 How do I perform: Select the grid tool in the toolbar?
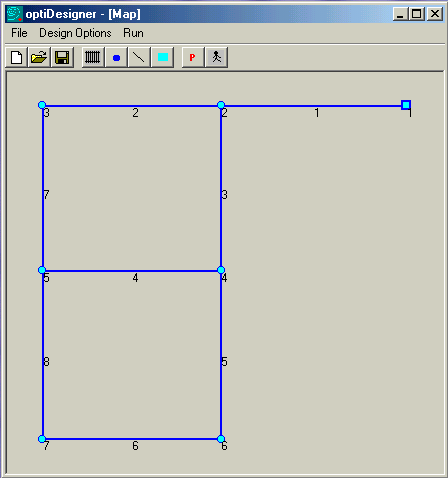(x=93, y=57)
